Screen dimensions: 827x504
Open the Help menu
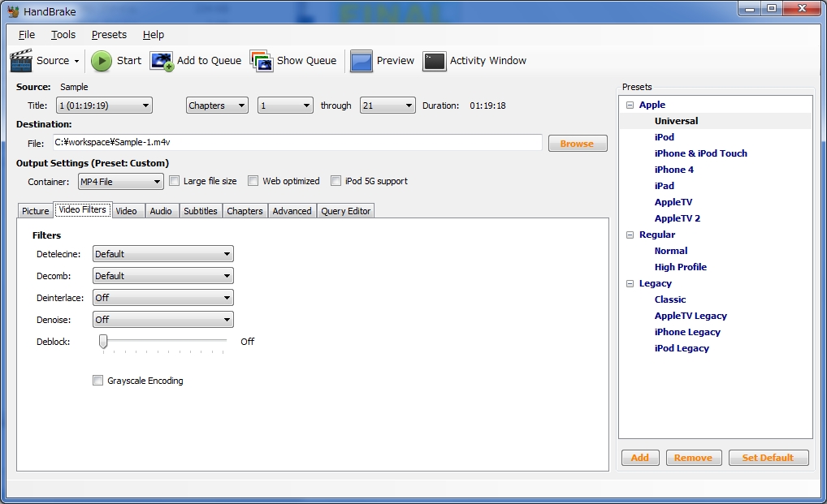154,35
